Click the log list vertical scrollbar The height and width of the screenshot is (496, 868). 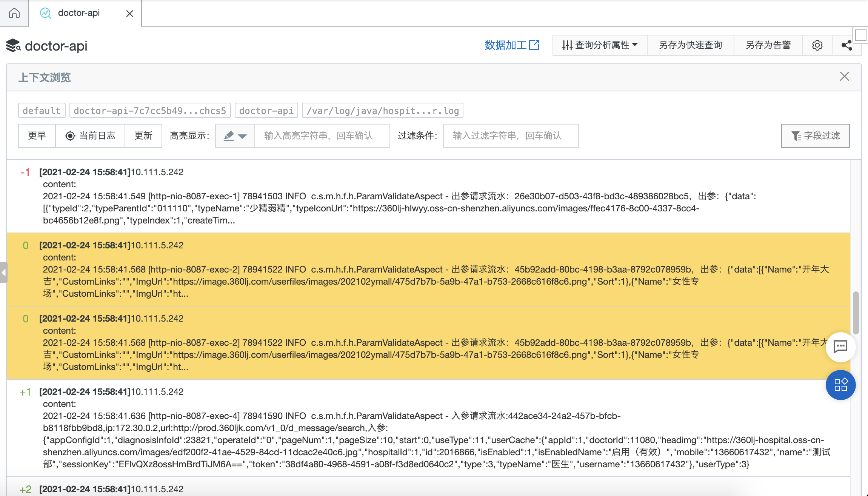click(x=856, y=313)
